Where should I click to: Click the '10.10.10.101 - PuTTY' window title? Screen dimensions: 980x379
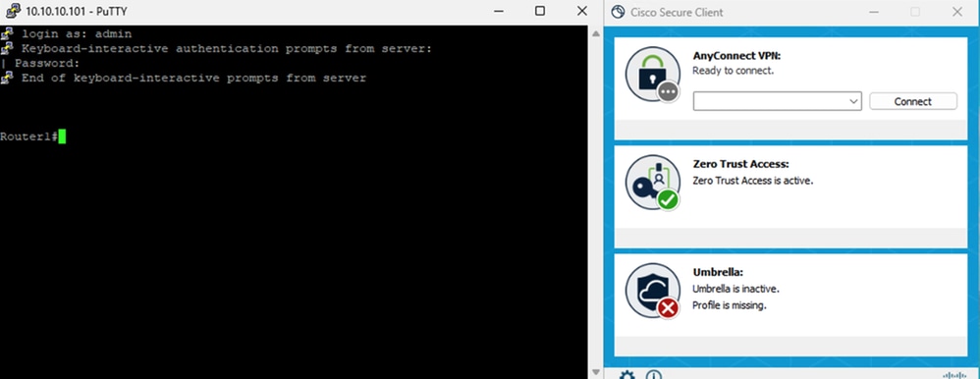pyautogui.click(x=77, y=11)
